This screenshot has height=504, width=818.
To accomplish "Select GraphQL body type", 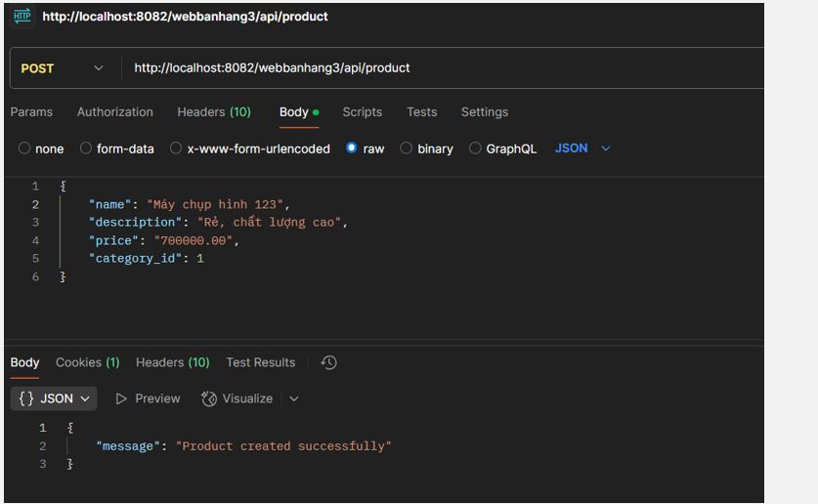I will click(x=475, y=148).
